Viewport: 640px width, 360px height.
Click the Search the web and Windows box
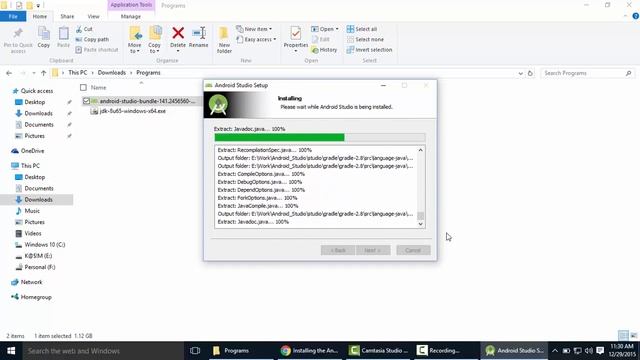pyautogui.click(x=103, y=351)
